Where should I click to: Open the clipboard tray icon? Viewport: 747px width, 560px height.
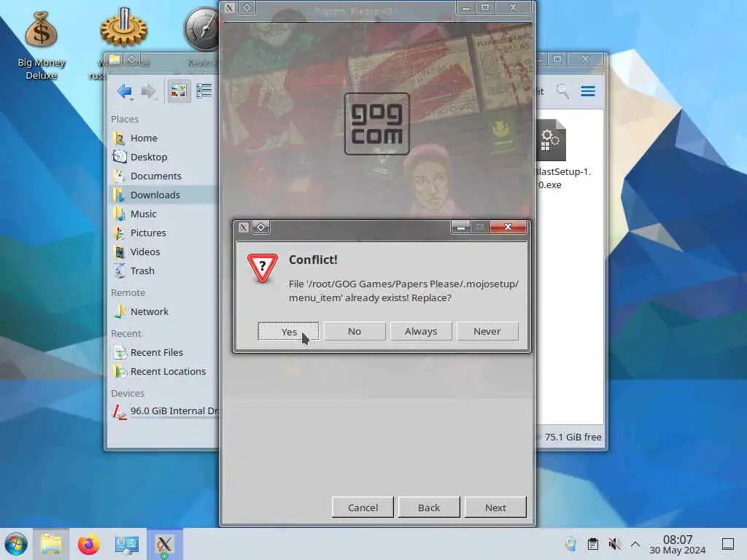(x=592, y=544)
